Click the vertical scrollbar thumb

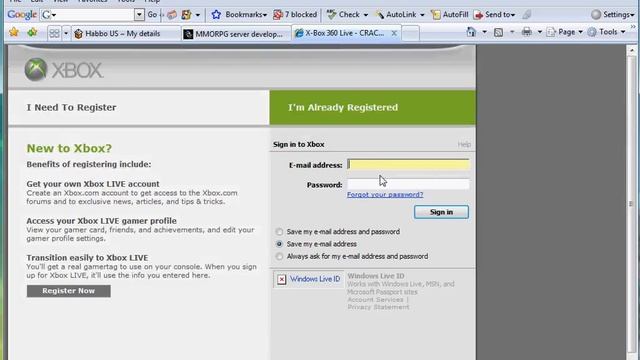point(631,204)
